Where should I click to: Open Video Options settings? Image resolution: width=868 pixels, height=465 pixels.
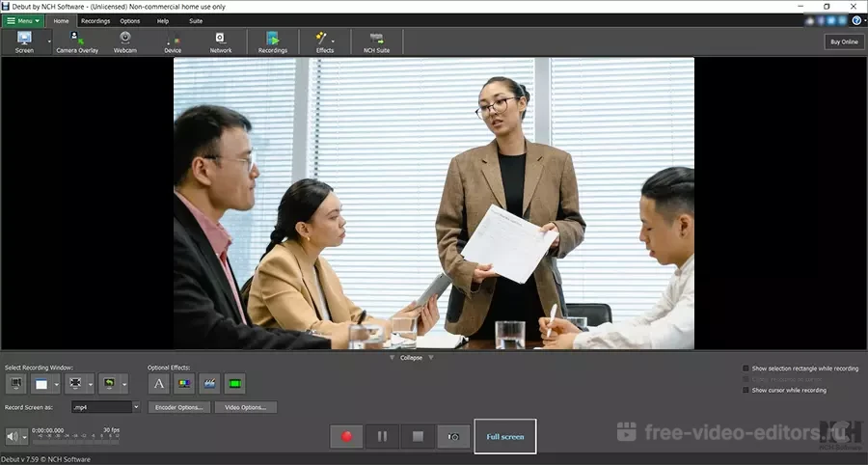pyautogui.click(x=245, y=407)
